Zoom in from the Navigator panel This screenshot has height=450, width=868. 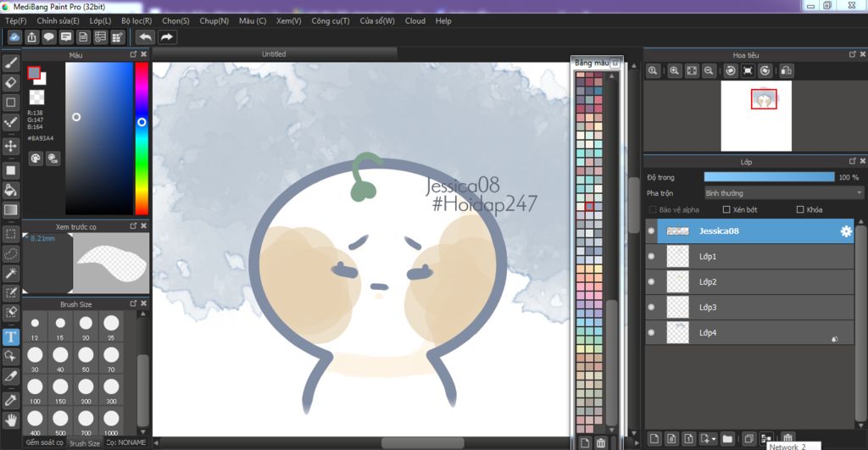coord(674,71)
